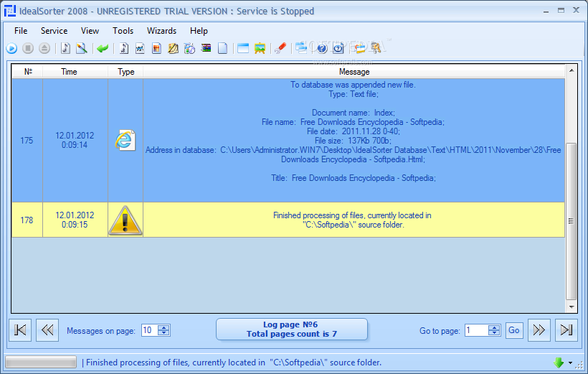Click the blue window panel icon
The width and height of the screenshot is (588, 374).
coord(243,48)
